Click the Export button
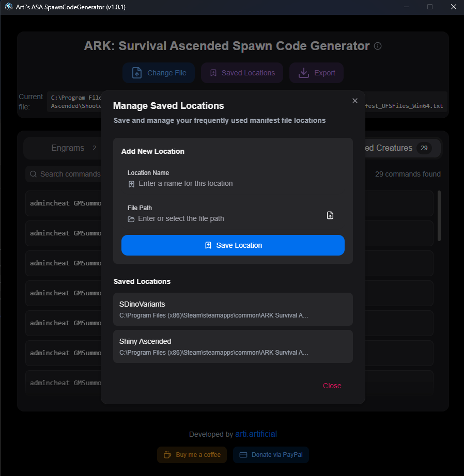This screenshot has height=476, width=464. click(316, 73)
